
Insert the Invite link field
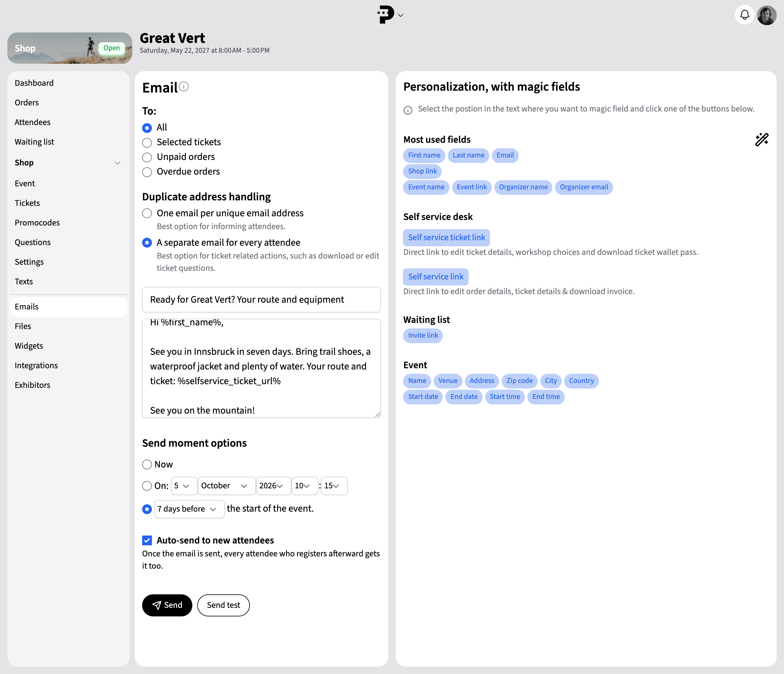[423, 335]
